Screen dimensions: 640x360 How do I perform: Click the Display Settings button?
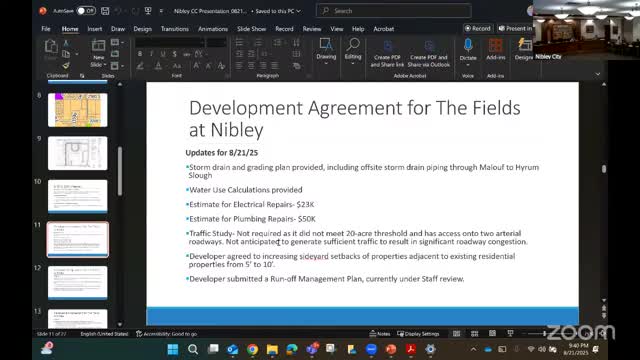coord(418,333)
